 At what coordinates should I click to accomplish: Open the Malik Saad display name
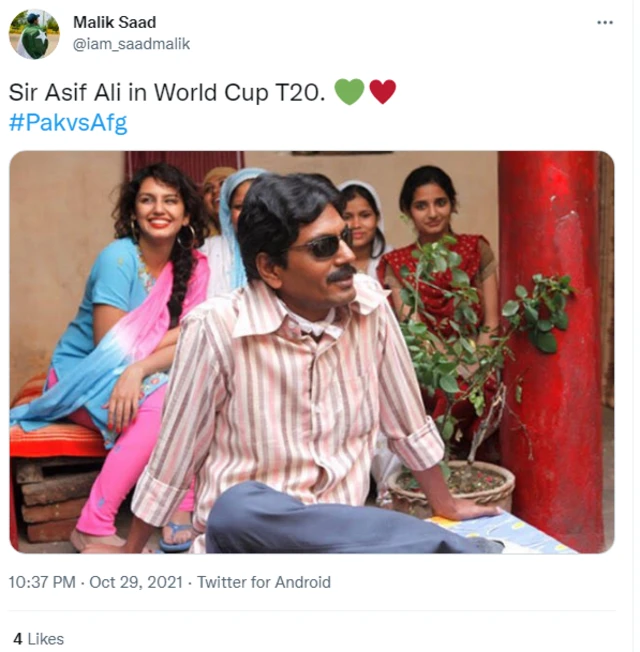pyautogui.click(x=115, y=22)
